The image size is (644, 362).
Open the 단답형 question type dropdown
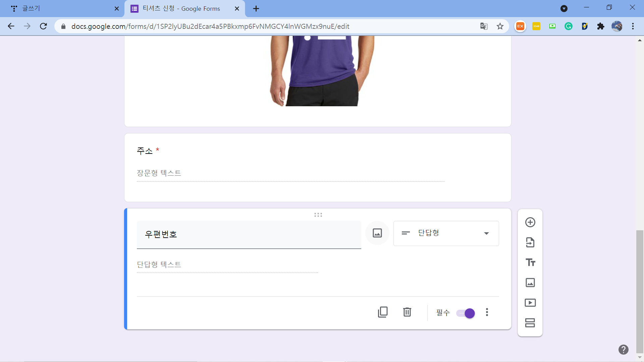pyautogui.click(x=446, y=233)
